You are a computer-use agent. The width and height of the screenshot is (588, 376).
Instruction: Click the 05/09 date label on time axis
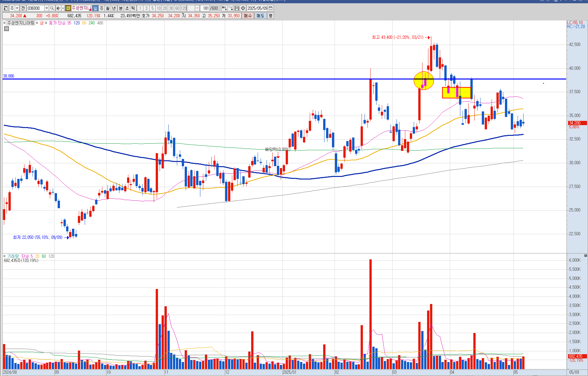574,372
